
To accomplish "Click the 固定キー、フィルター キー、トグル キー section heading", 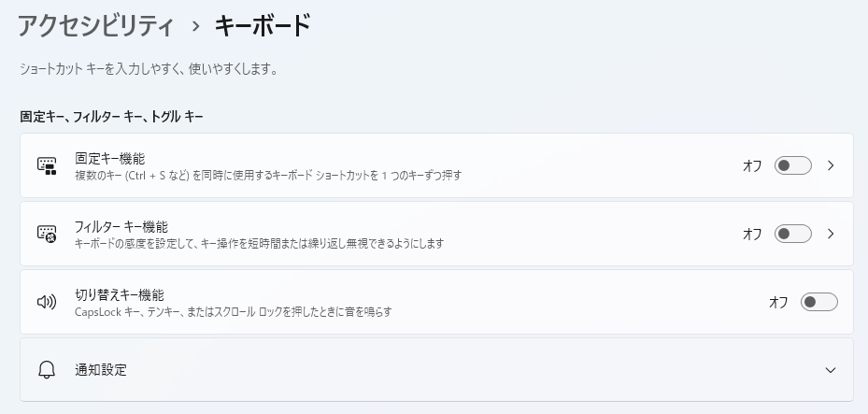I will (x=111, y=117).
